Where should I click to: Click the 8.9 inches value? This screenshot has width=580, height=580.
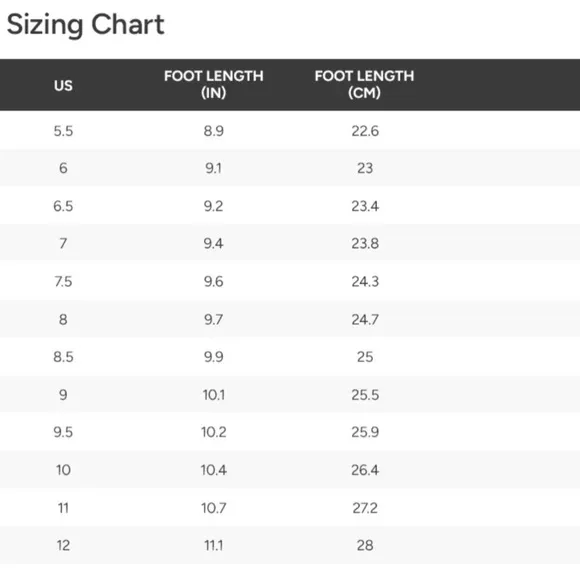(x=214, y=131)
